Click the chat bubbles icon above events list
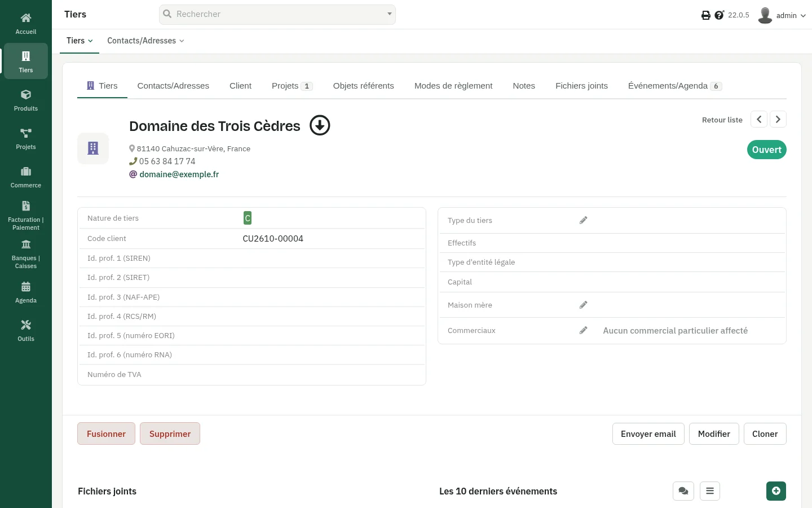This screenshot has height=508, width=812. coord(683,491)
